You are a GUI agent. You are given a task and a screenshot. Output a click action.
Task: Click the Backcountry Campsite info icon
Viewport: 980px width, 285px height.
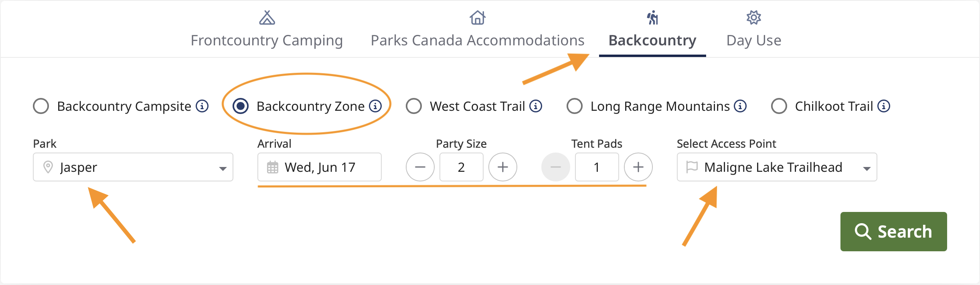(x=202, y=106)
